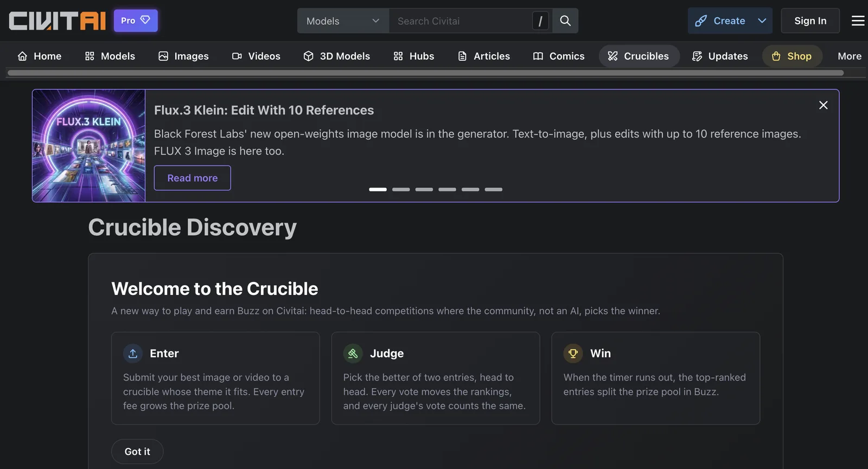Click the Home house icon
This screenshot has width=868, height=469.
click(x=22, y=56)
